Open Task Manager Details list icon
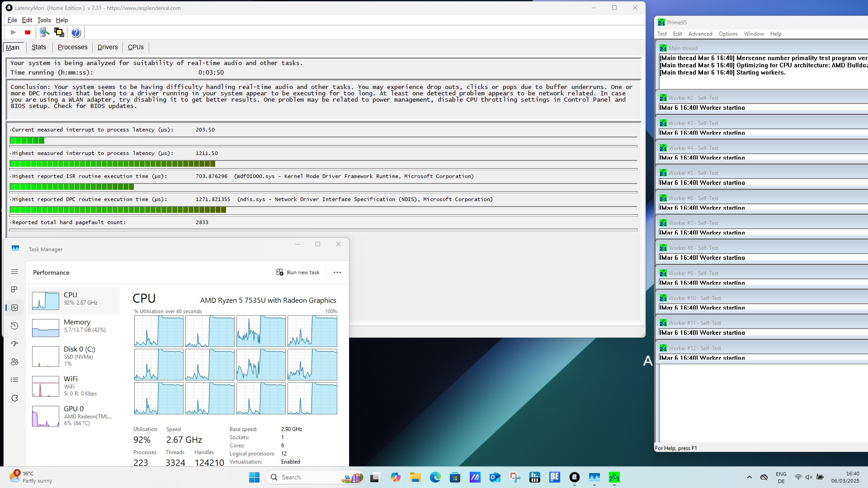Screen dimensions: 868x488 [x=14, y=380]
